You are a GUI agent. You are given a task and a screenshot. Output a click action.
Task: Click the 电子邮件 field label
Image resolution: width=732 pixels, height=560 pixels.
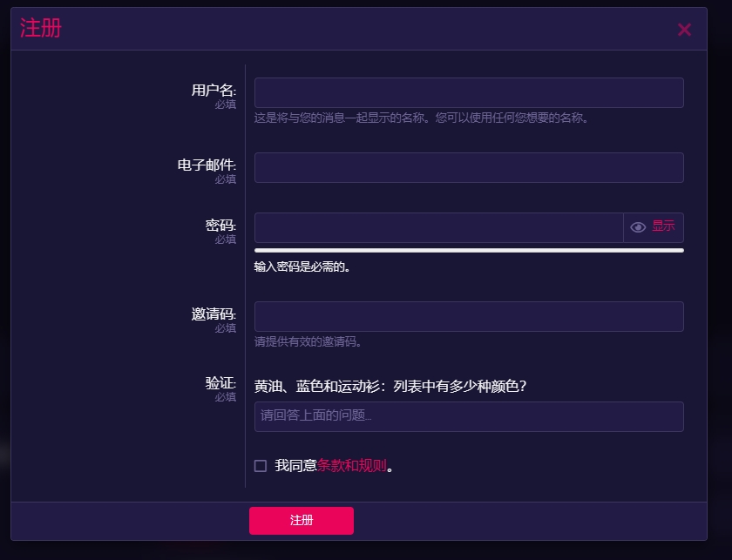coord(207,165)
